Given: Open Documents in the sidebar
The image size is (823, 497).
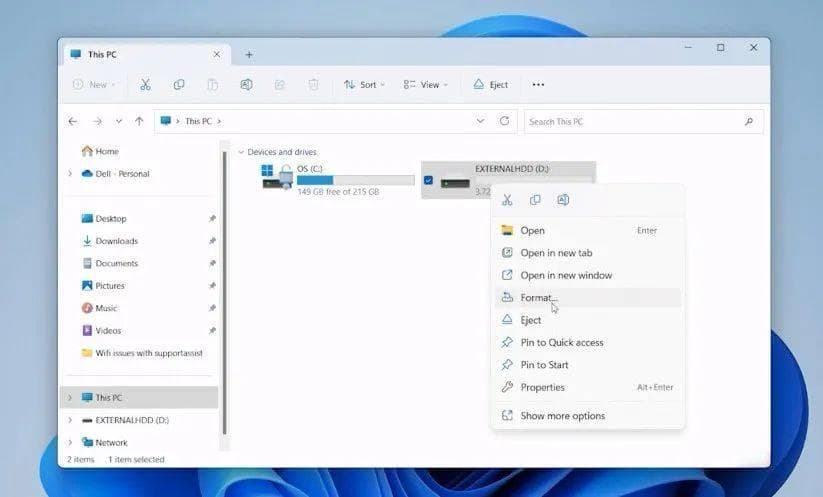Looking at the screenshot, I should pyautogui.click(x=110, y=263).
